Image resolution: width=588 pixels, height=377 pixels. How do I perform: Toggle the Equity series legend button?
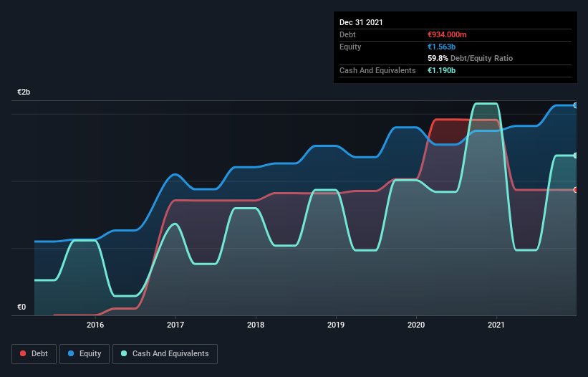coord(85,354)
